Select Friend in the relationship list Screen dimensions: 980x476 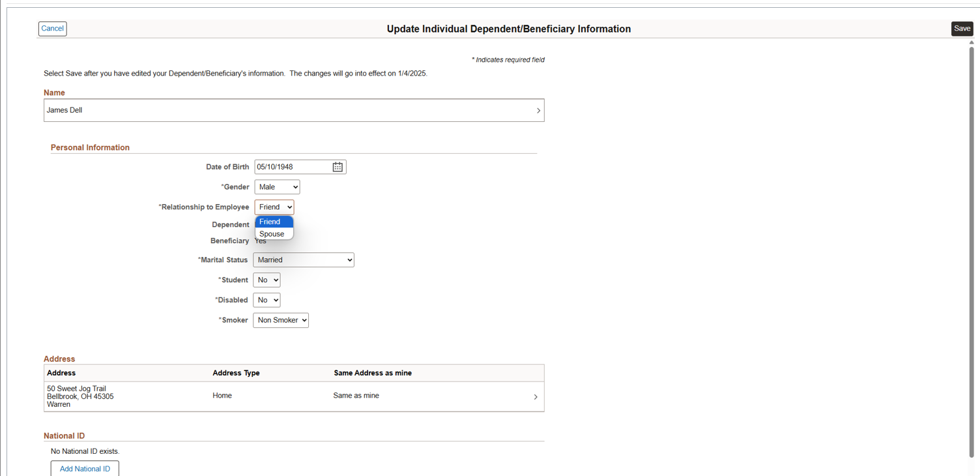click(x=274, y=222)
